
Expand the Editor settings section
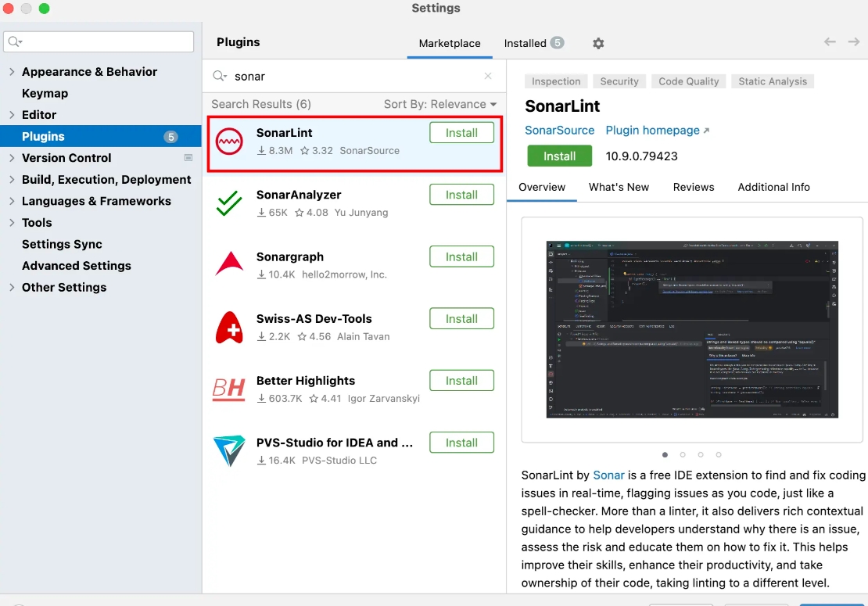pyautogui.click(x=12, y=115)
